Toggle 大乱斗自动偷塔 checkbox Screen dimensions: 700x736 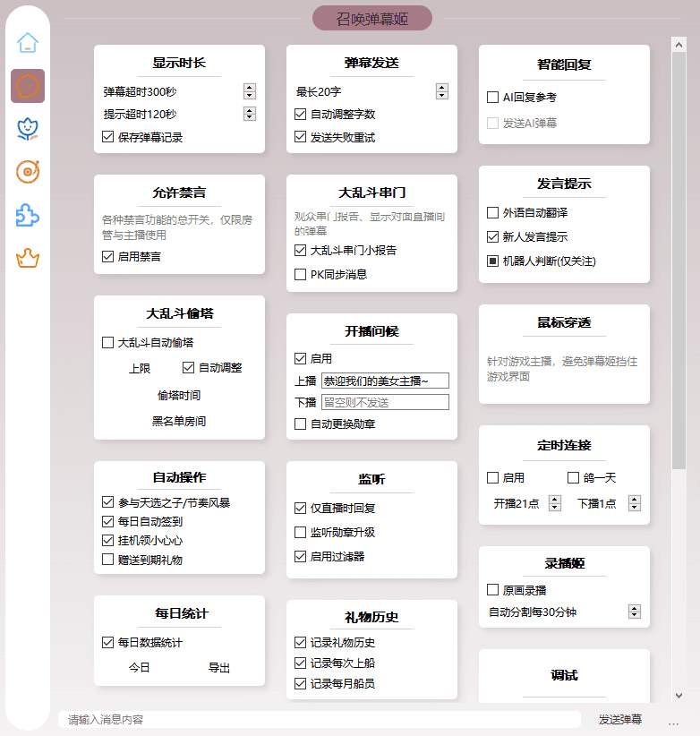tap(108, 342)
